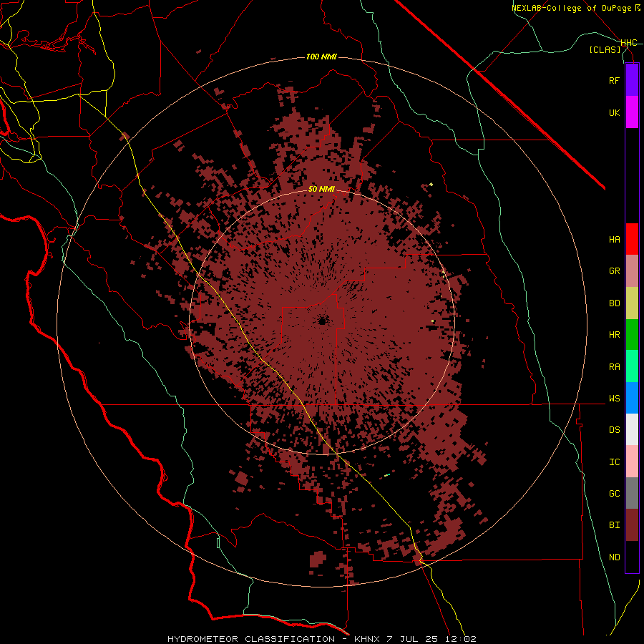Select the GR pink legend swatch
644x644 pixels.
pyautogui.click(x=632, y=271)
